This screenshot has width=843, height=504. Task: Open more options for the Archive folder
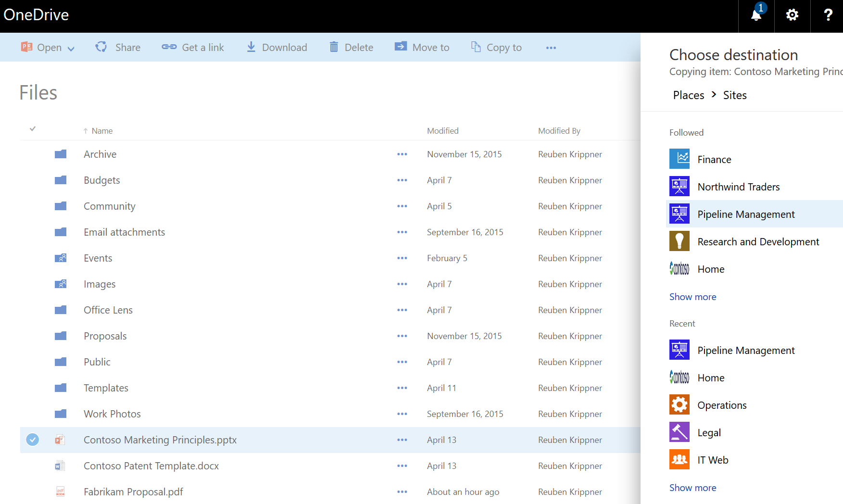pos(403,154)
